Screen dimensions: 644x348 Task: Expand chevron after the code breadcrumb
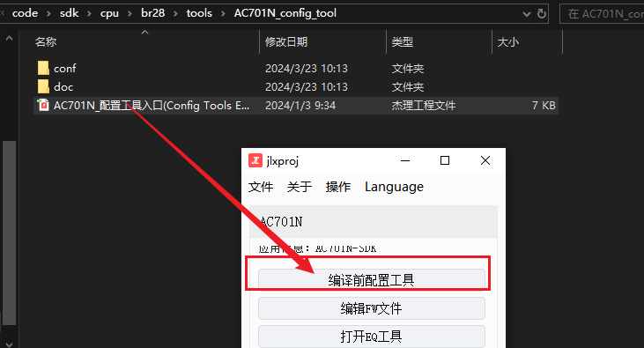point(48,13)
